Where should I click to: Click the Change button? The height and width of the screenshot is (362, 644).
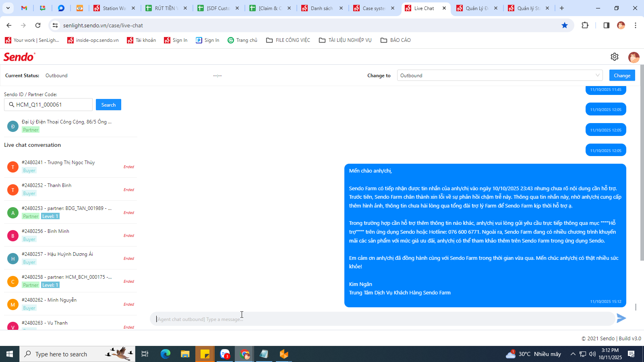tap(622, 75)
